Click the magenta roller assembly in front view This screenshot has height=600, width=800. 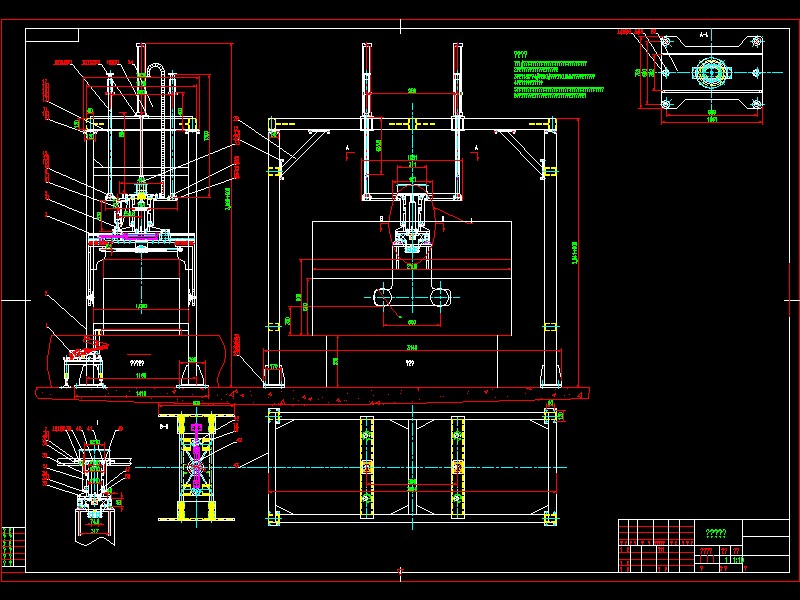(x=130, y=238)
